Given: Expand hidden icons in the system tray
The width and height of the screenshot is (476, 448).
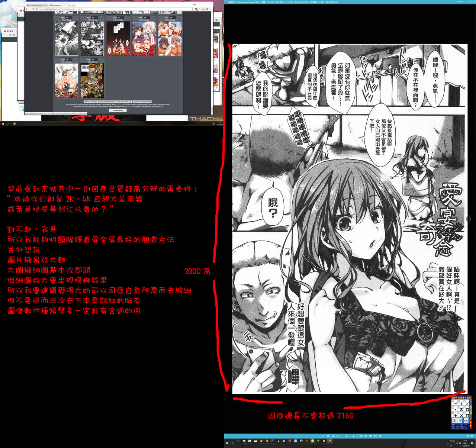Looking at the screenshot, I should [448, 443].
